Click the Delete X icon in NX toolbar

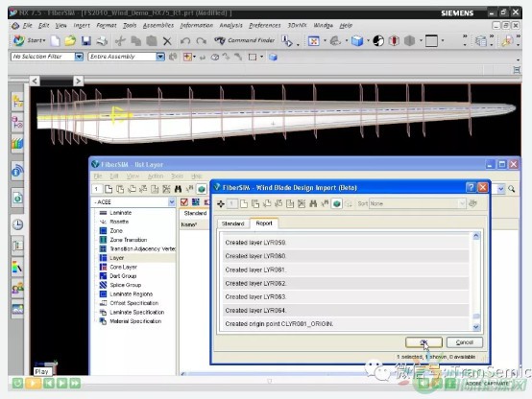[167, 41]
